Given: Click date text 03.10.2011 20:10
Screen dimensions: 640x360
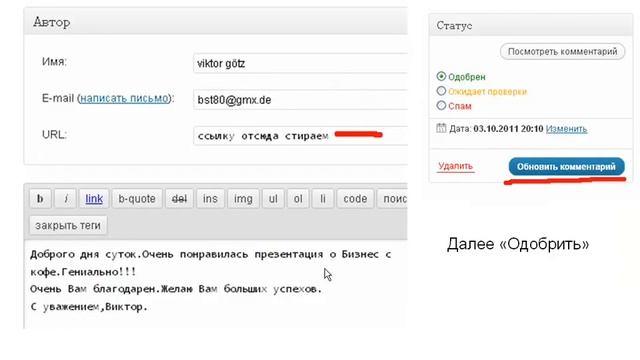Looking at the screenshot, I should coord(508,129).
